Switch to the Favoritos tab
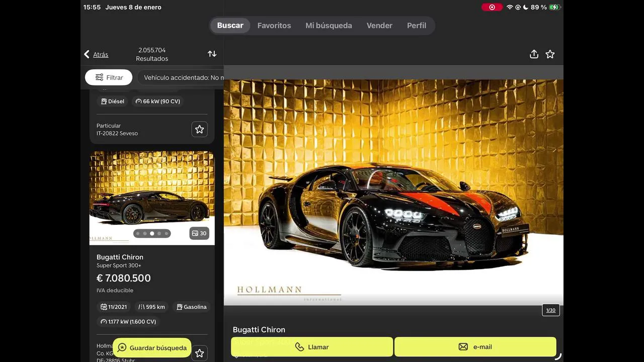The height and width of the screenshot is (362, 644). pos(274,25)
